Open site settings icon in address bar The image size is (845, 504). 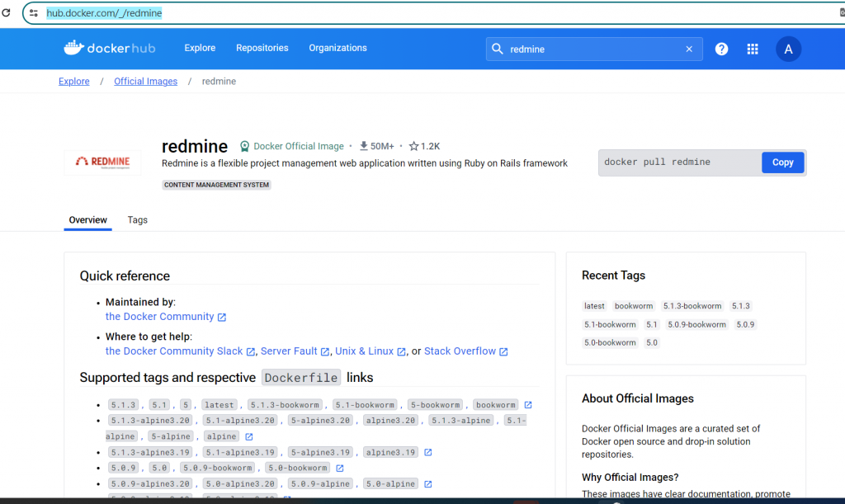click(34, 13)
